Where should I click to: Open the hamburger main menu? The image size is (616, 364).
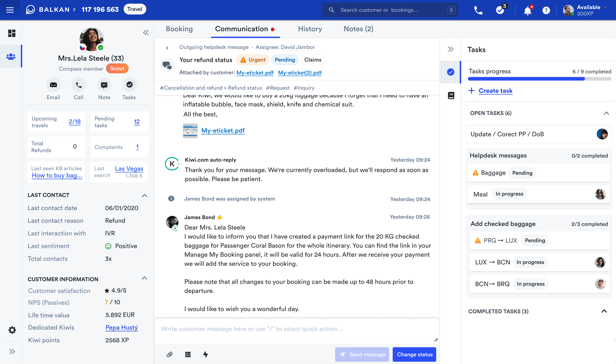[x=10, y=10]
